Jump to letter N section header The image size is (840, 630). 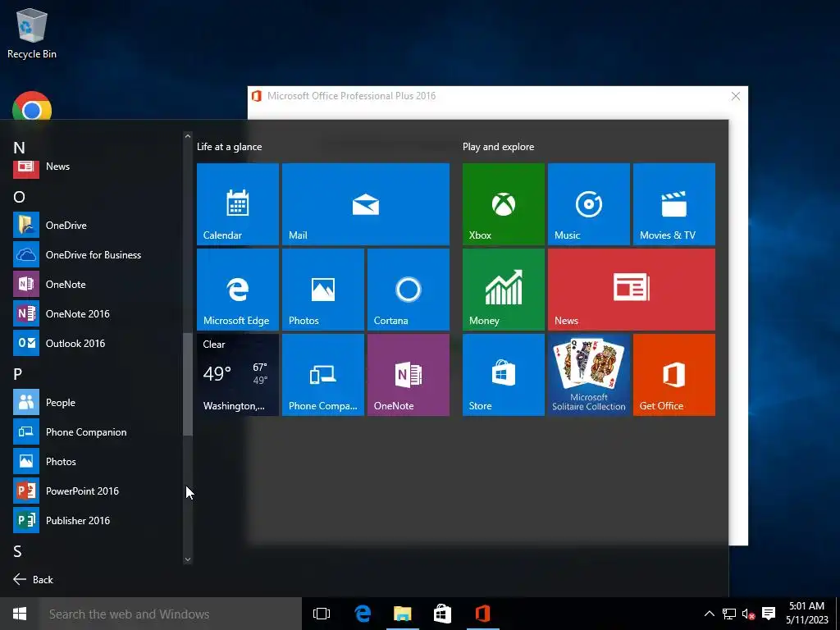[x=20, y=148]
